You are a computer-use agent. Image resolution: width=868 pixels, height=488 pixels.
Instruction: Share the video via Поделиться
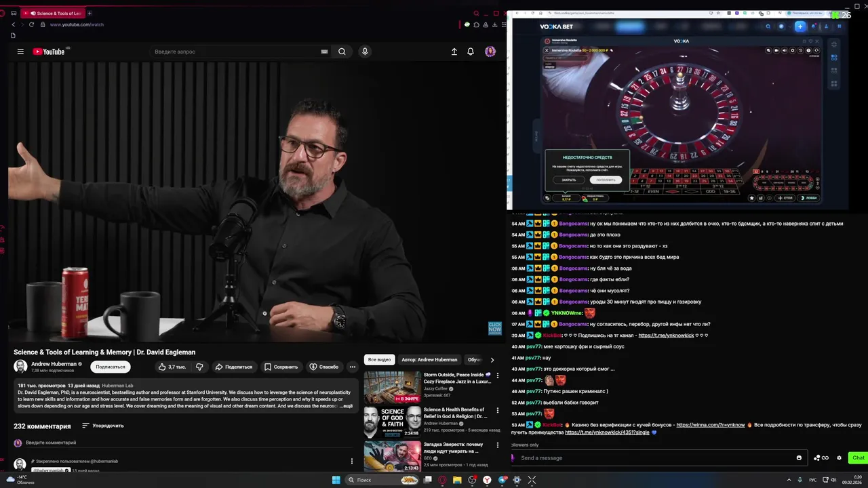point(233,367)
